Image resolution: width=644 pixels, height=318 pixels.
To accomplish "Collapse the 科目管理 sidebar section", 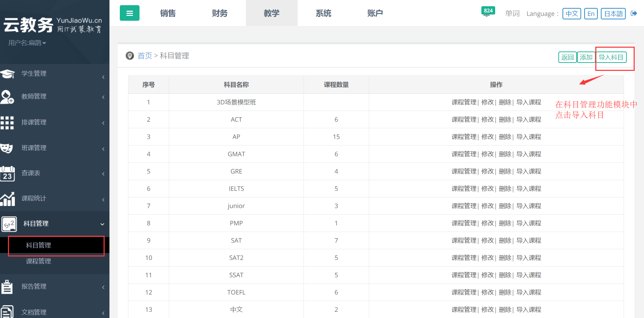I will click(x=55, y=224).
